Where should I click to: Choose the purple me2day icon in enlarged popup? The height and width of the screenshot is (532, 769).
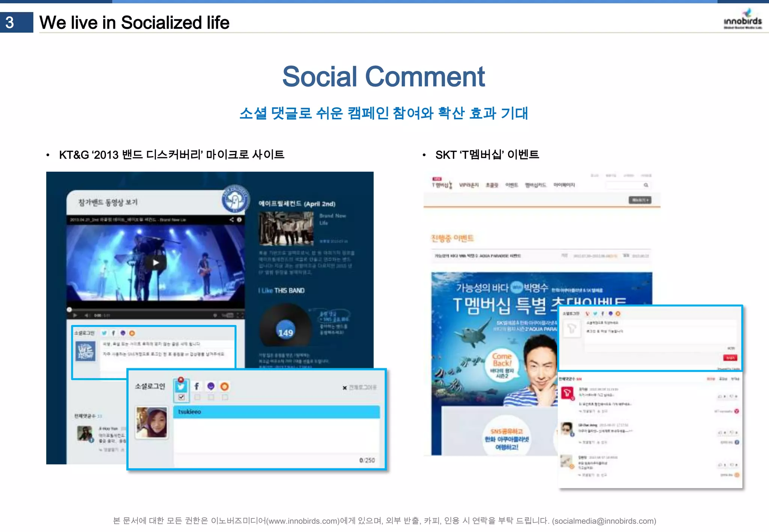tap(211, 386)
